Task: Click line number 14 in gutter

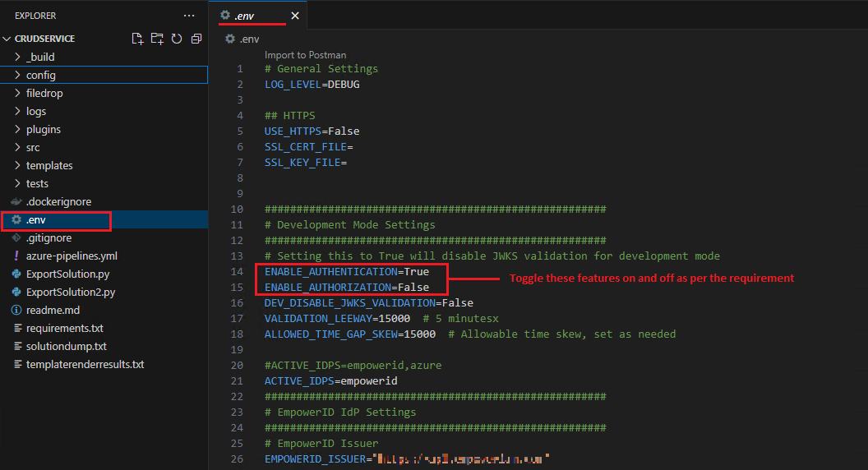Action: [x=237, y=272]
